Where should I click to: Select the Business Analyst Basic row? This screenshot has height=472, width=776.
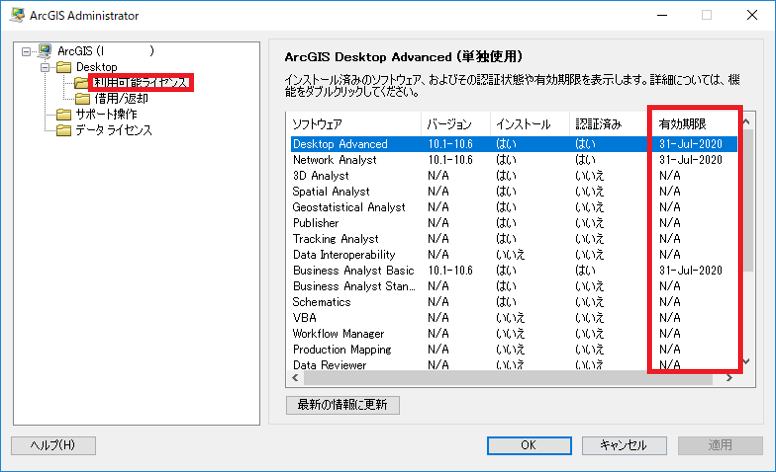514,271
